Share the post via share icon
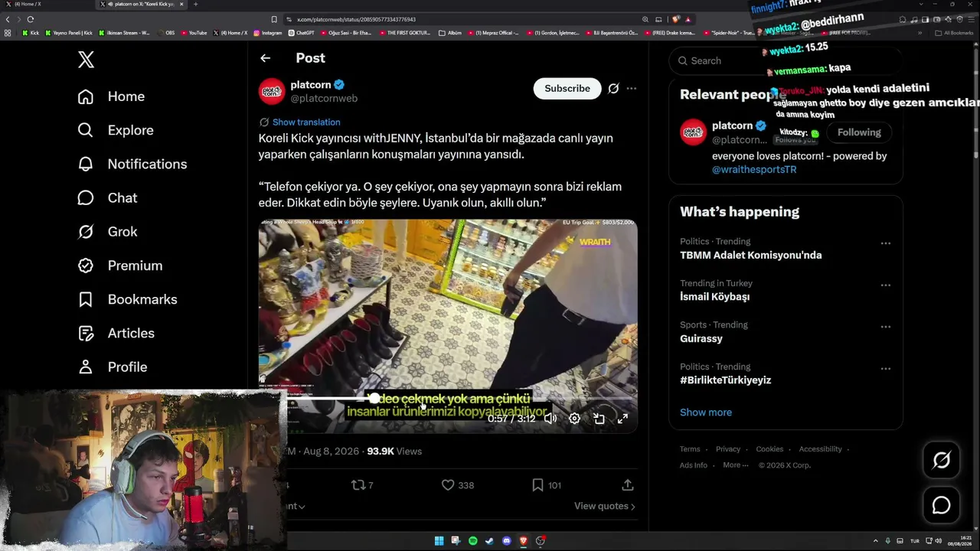 [x=627, y=485]
